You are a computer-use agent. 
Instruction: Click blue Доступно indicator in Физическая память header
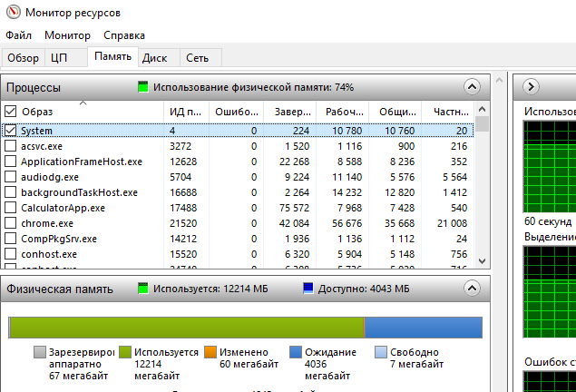pos(308,289)
